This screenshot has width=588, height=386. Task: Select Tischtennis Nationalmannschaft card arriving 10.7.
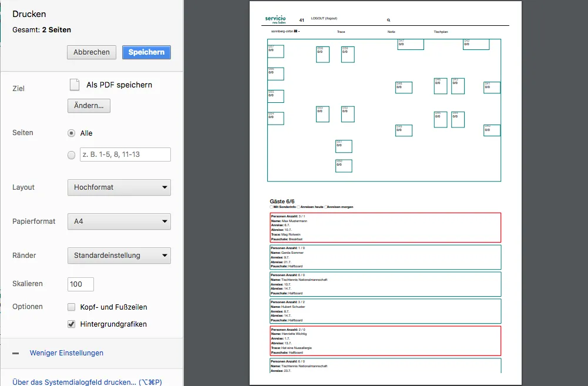pyautogui.click(x=385, y=284)
